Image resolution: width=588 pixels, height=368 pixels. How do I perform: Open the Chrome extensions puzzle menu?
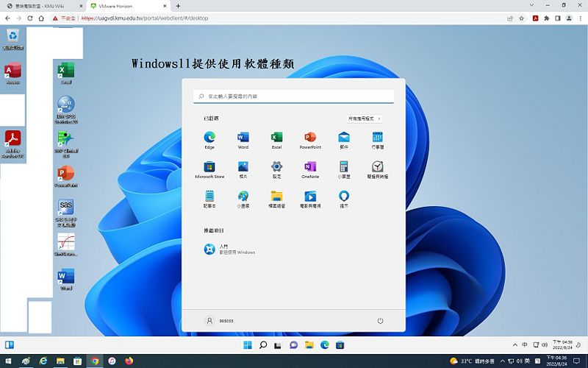pyautogui.click(x=547, y=18)
